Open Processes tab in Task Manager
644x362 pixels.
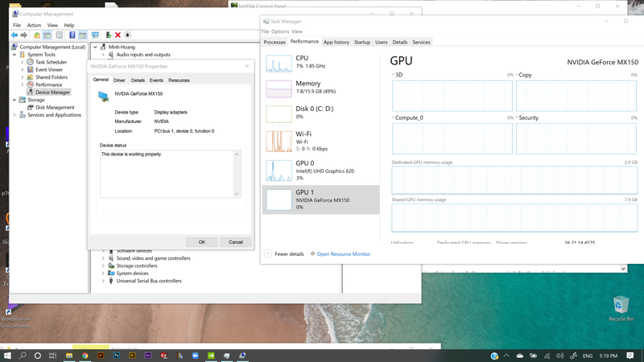point(275,43)
